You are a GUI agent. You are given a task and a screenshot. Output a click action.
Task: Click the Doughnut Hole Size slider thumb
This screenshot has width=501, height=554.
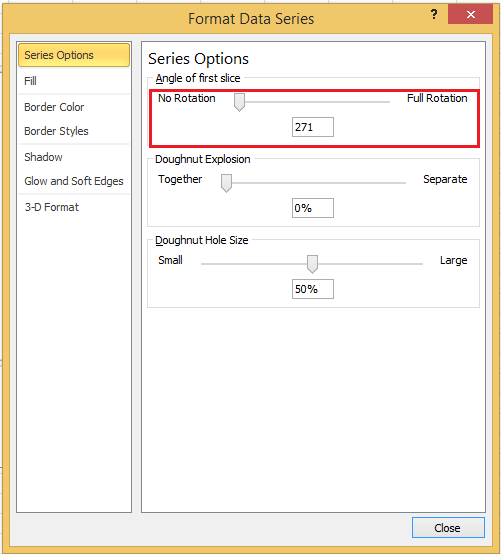pyautogui.click(x=312, y=264)
